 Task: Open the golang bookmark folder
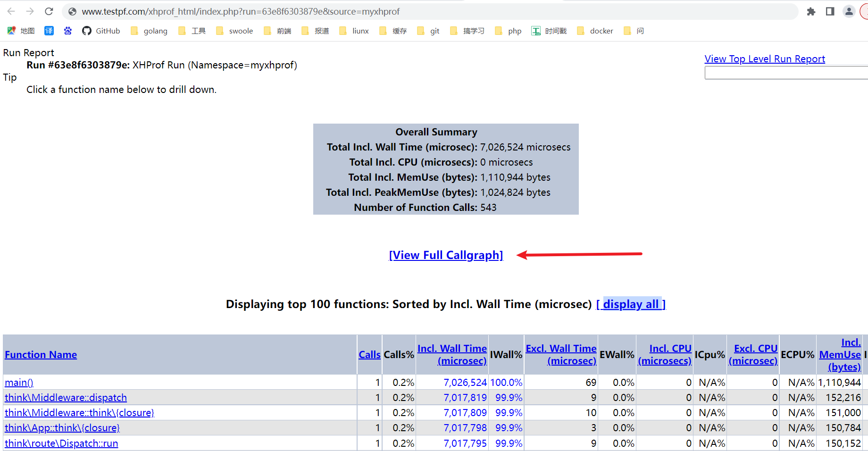pos(149,31)
